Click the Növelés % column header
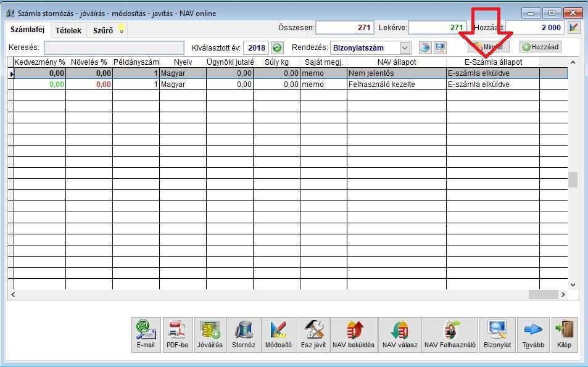588x367 pixels. click(x=89, y=62)
